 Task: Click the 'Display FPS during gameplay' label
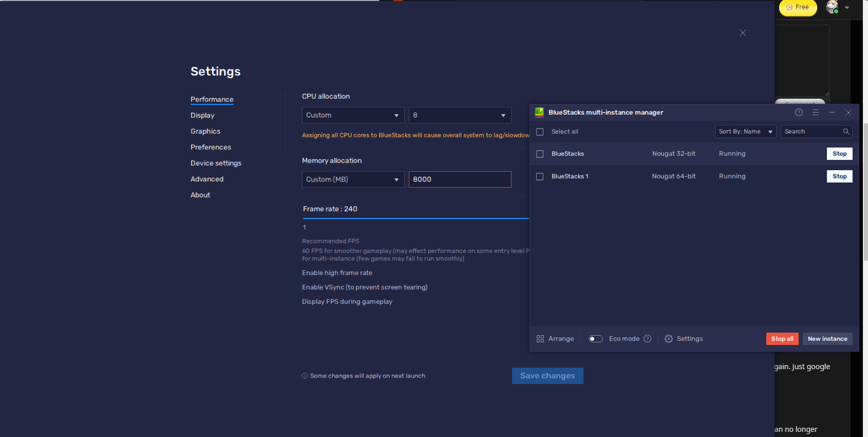[347, 302]
